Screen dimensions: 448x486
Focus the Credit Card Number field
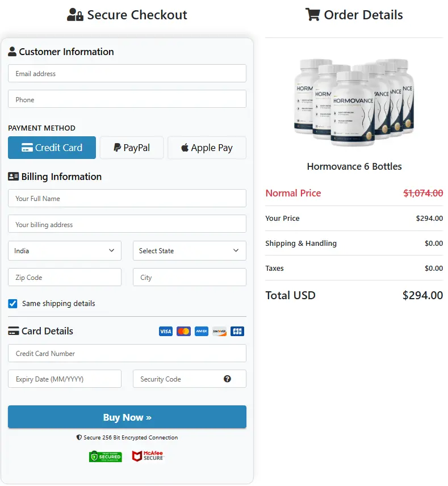127,353
